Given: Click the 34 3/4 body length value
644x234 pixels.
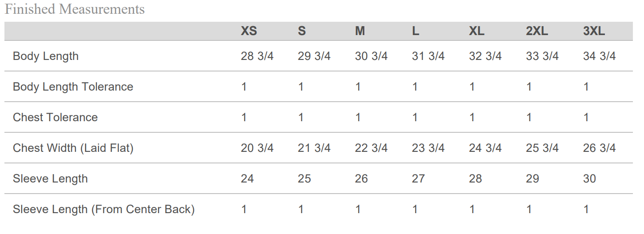Looking at the screenshot, I should click(x=599, y=56).
